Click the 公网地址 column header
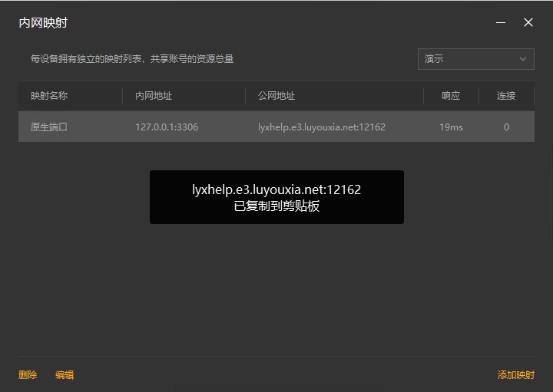Image resolution: width=553 pixels, height=392 pixels. (276, 96)
